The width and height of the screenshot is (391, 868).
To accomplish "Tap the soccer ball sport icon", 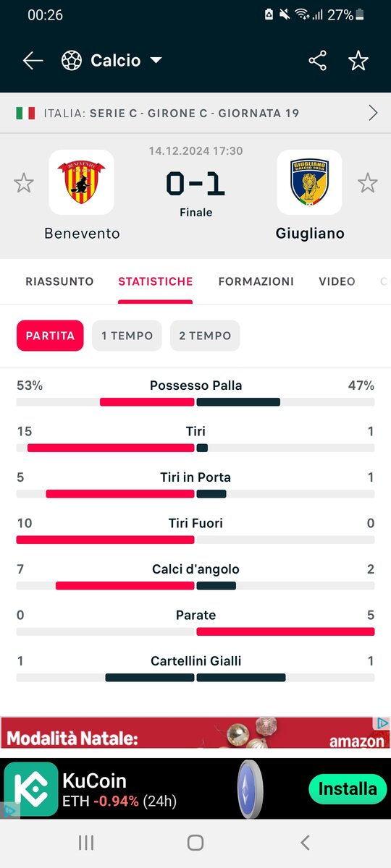I will [x=72, y=61].
